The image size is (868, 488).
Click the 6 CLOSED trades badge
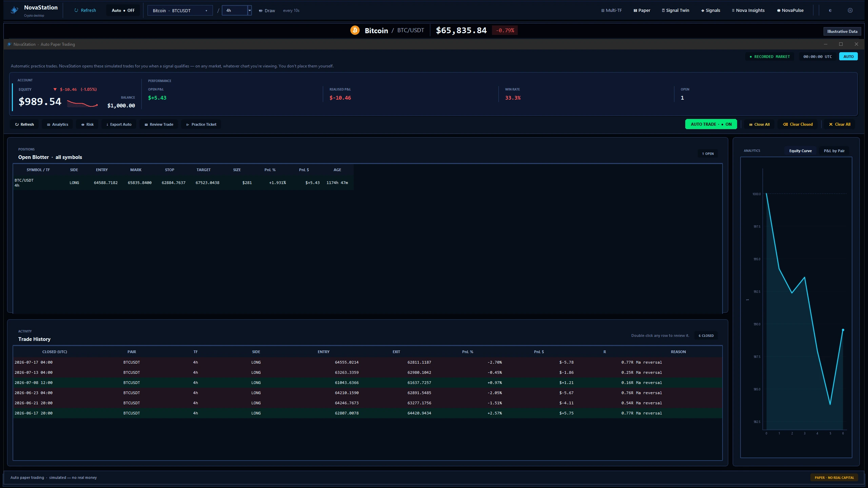[706, 336]
